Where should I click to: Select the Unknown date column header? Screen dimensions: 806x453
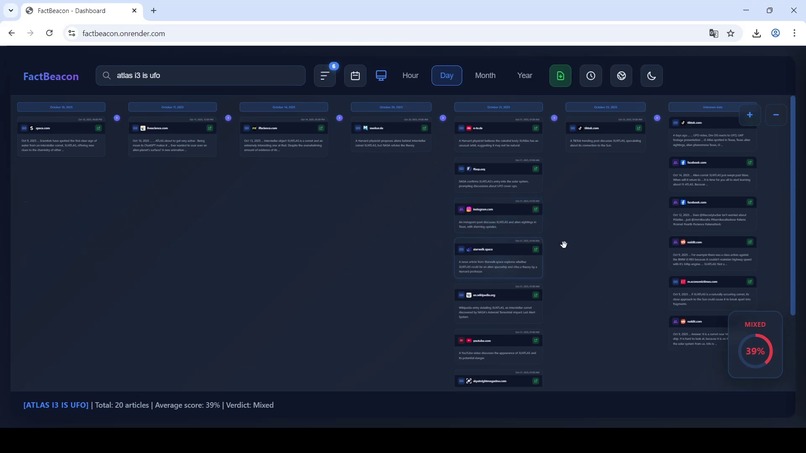coord(712,107)
